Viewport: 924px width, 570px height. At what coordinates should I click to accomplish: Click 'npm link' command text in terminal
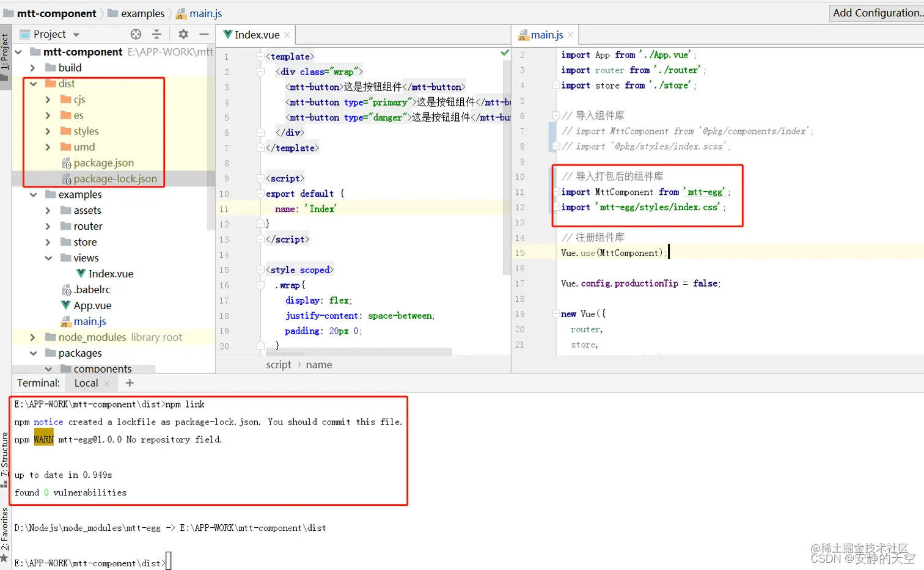[185, 404]
